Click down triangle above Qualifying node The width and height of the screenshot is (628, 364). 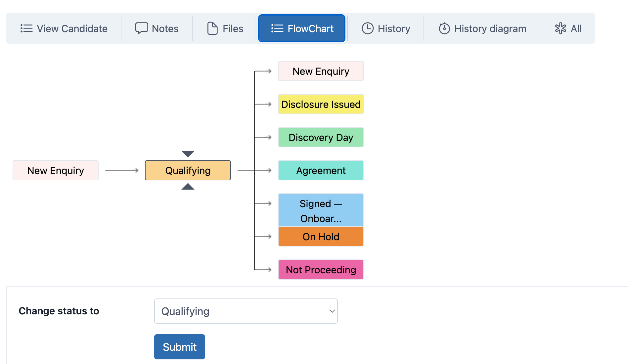(x=188, y=154)
